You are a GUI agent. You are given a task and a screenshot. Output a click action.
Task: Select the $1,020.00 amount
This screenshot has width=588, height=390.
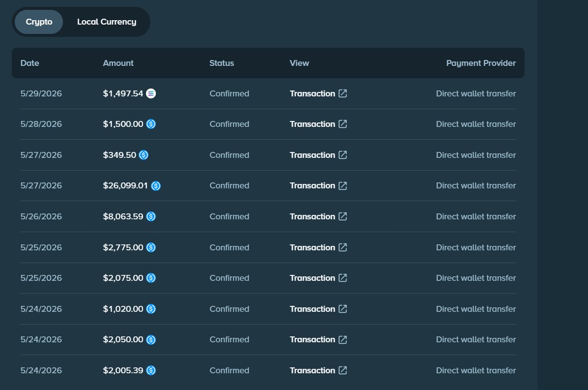[123, 309]
